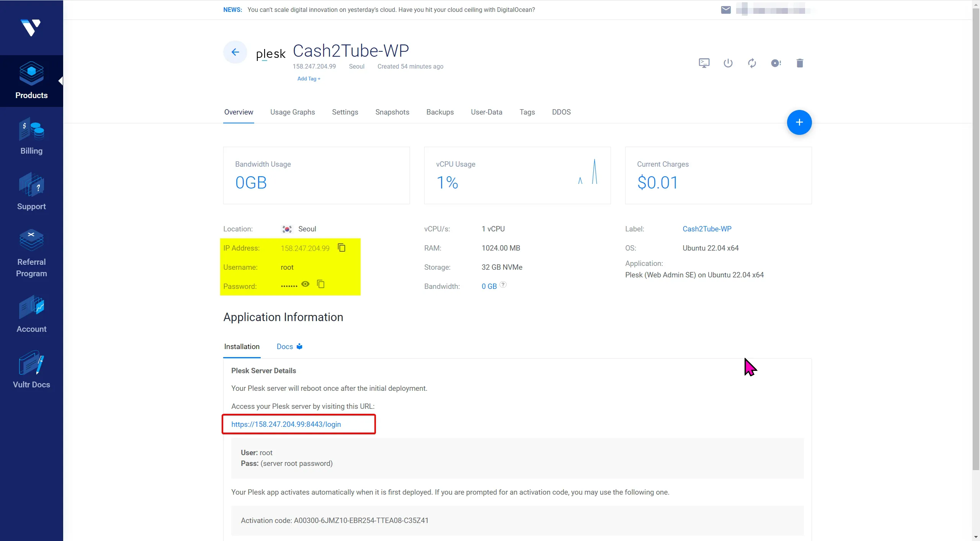Click the server restart icon
980x541 pixels.
tap(752, 63)
